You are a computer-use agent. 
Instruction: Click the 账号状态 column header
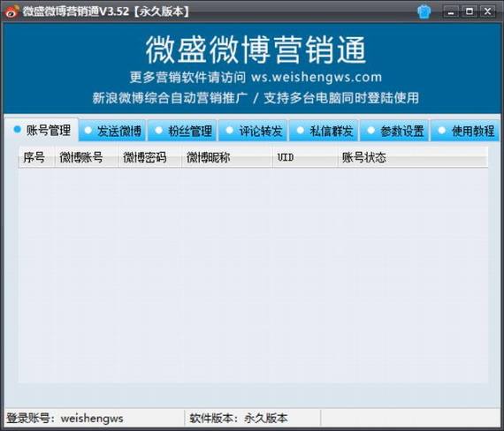coord(413,157)
